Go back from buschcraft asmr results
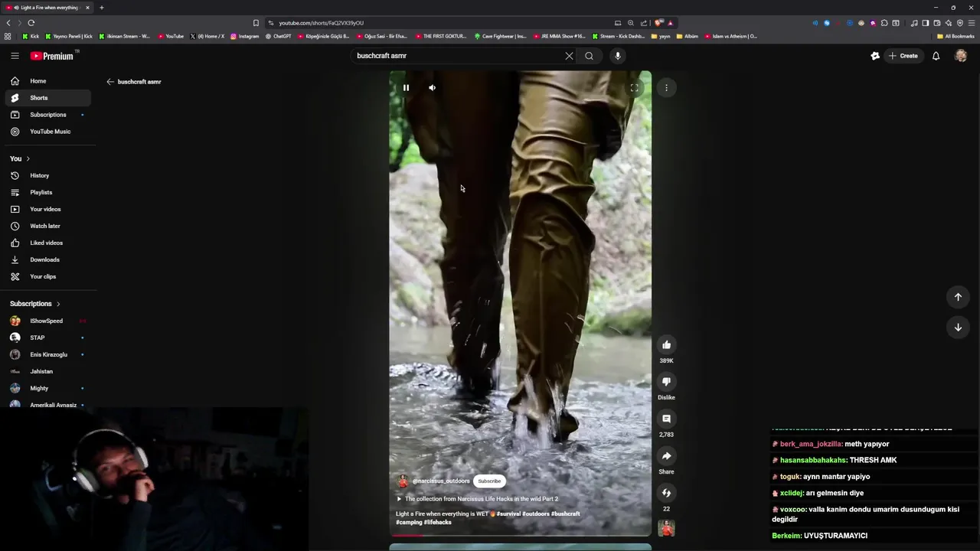The image size is (980, 551). (x=110, y=82)
